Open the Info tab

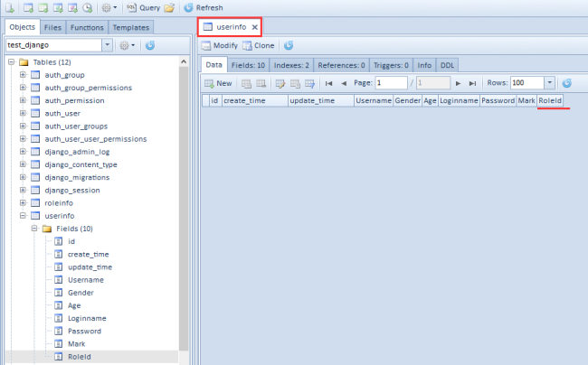pyautogui.click(x=424, y=65)
